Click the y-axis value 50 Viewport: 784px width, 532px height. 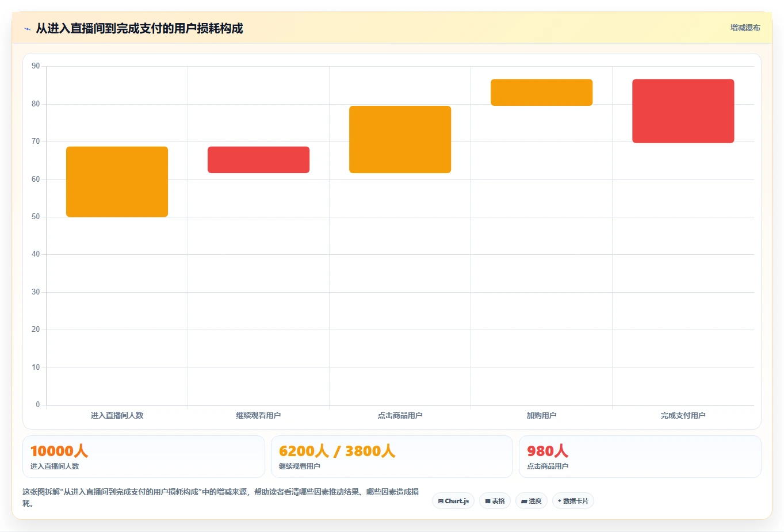click(x=36, y=217)
